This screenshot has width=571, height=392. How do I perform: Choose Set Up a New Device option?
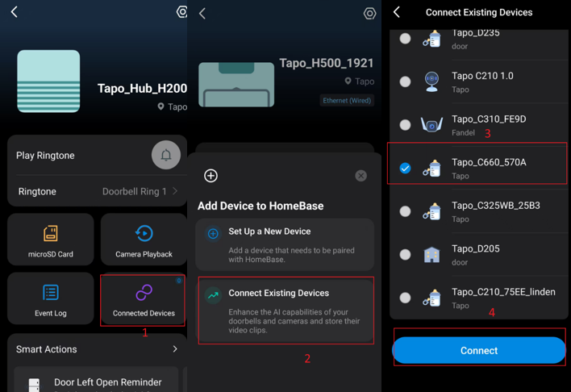point(285,244)
